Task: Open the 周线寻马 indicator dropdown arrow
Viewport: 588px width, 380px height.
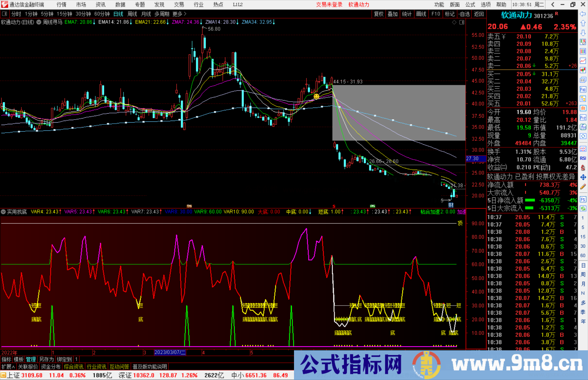Action: 39,22
